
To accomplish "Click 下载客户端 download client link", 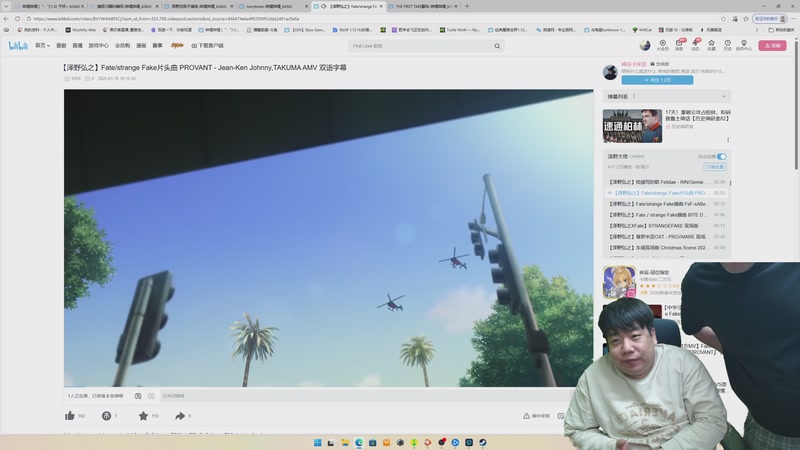I will [x=208, y=46].
